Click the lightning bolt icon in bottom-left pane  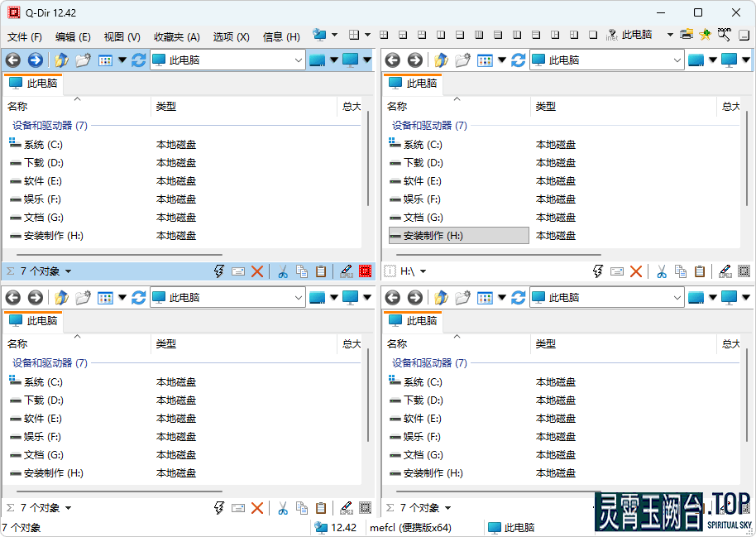point(219,508)
